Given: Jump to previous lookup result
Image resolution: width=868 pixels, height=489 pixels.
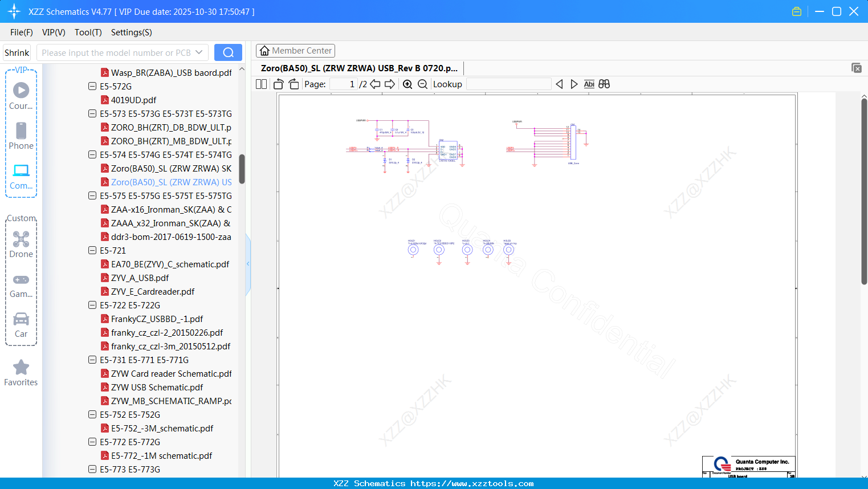Looking at the screenshot, I should pyautogui.click(x=559, y=84).
